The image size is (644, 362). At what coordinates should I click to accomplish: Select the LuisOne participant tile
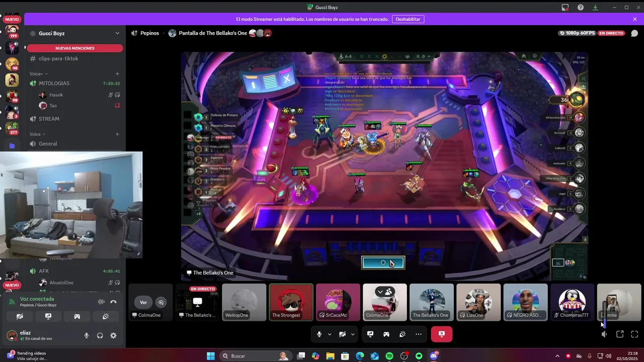pos(478,302)
